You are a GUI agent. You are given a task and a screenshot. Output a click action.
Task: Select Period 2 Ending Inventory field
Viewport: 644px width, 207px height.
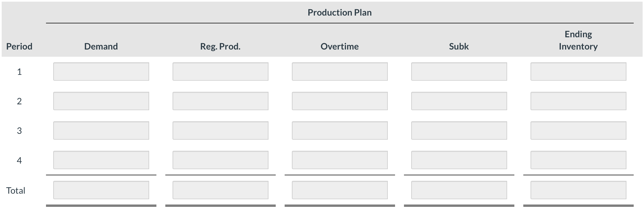point(578,101)
